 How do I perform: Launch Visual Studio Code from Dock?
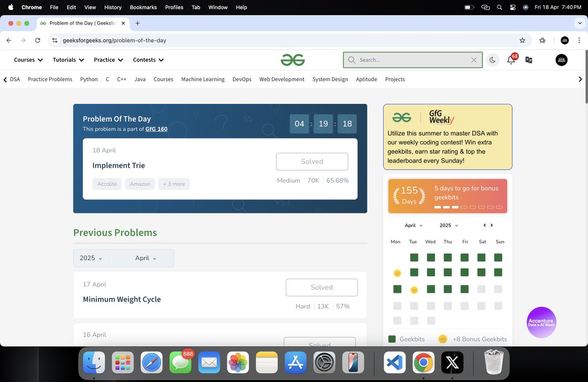coord(394,363)
